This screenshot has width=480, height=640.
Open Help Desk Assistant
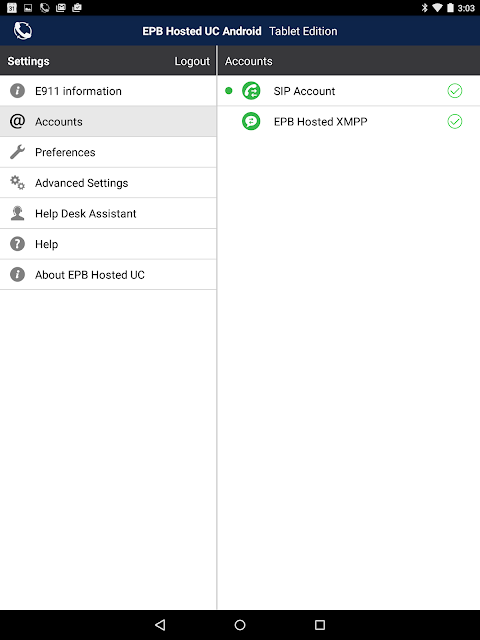[x=108, y=213]
